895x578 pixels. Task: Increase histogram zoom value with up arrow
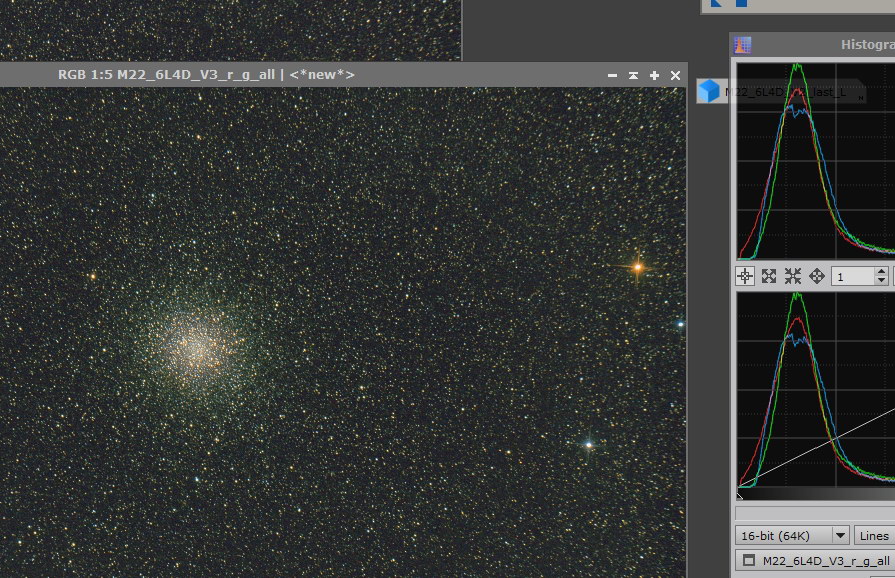click(881, 272)
